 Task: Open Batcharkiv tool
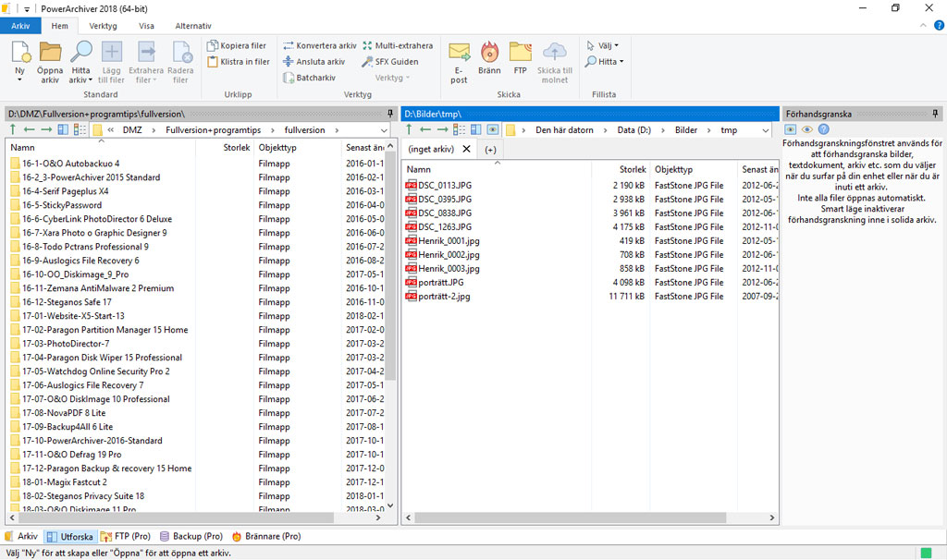pyautogui.click(x=309, y=78)
